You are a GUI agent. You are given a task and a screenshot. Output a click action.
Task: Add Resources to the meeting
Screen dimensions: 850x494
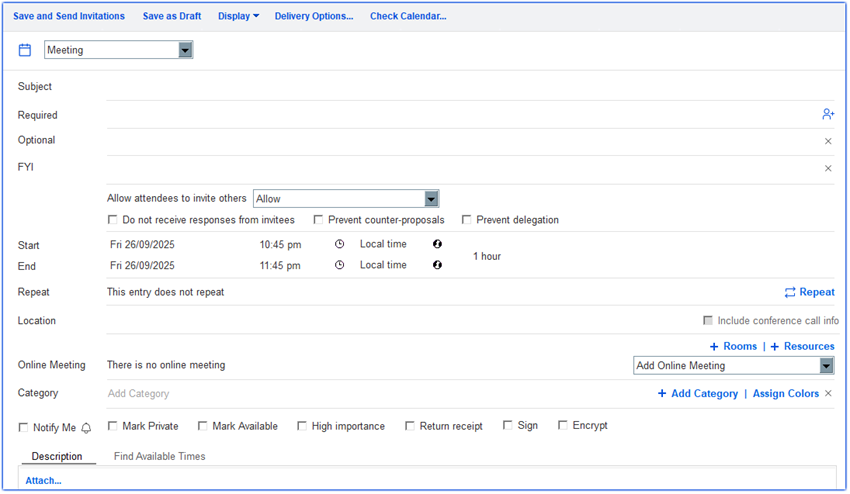point(802,346)
